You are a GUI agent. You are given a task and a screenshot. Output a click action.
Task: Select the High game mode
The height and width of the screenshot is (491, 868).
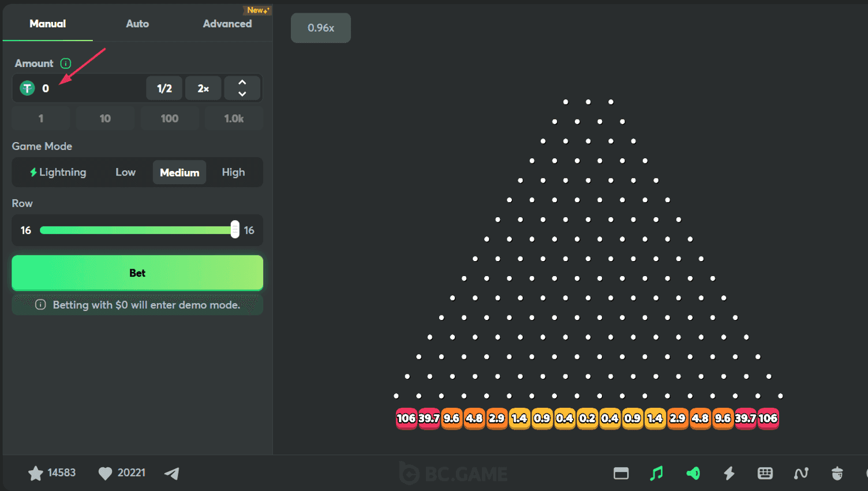click(233, 172)
